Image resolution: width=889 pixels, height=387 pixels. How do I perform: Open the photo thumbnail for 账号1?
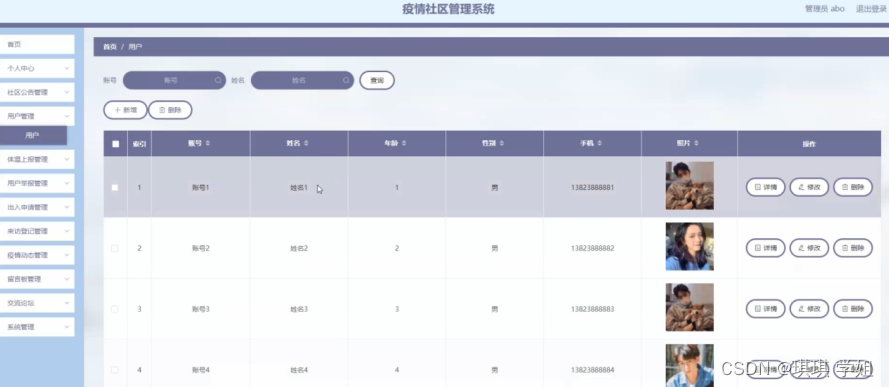pyautogui.click(x=689, y=186)
